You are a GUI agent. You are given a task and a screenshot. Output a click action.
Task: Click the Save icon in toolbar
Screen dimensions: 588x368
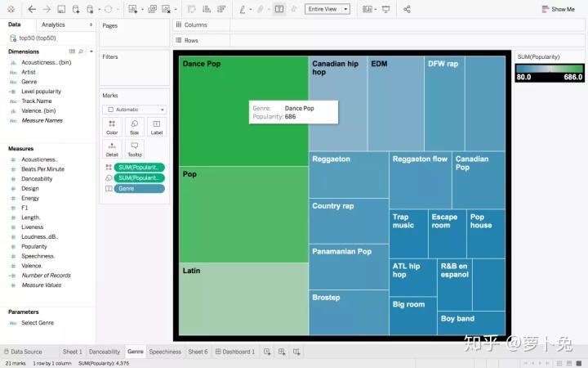pyautogui.click(x=62, y=9)
